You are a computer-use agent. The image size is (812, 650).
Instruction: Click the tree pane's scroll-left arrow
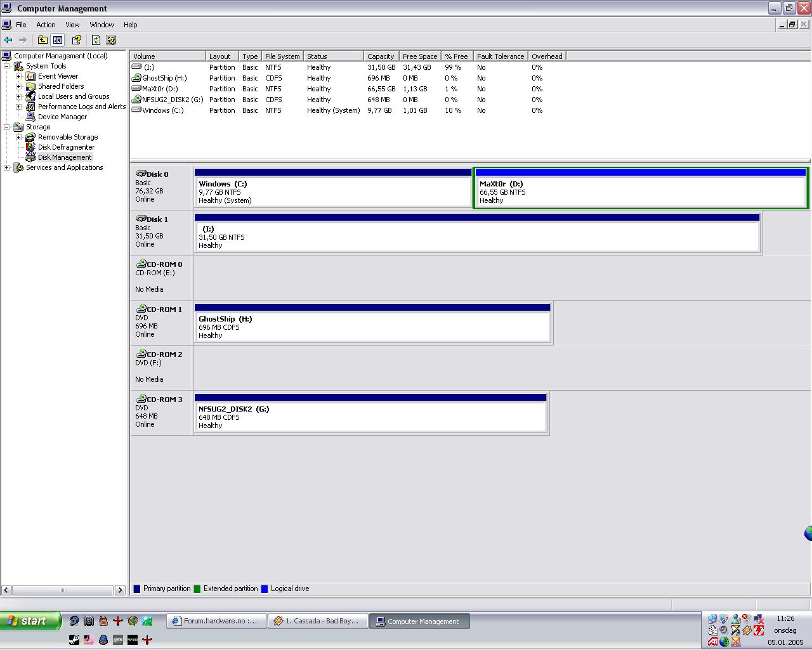point(6,590)
